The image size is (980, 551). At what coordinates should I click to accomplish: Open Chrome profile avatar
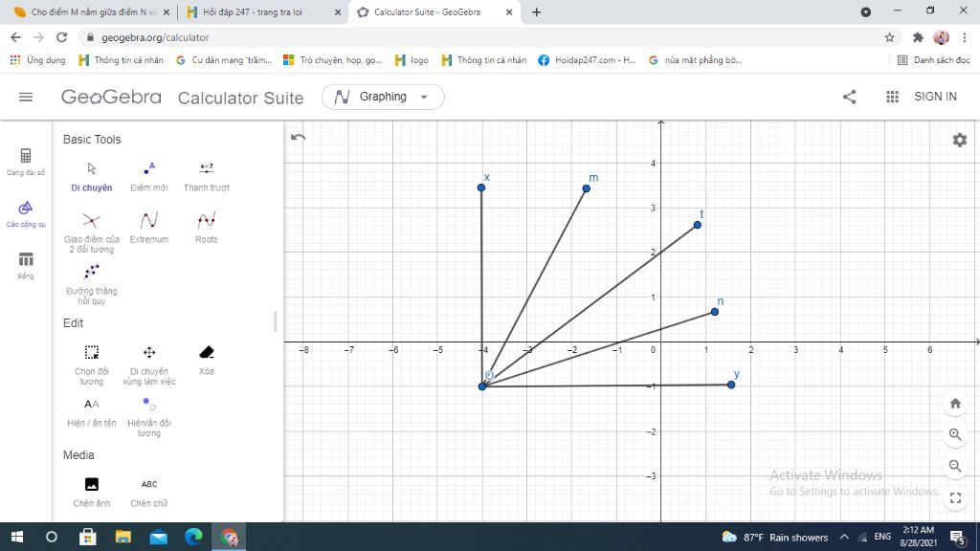(x=942, y=37)
